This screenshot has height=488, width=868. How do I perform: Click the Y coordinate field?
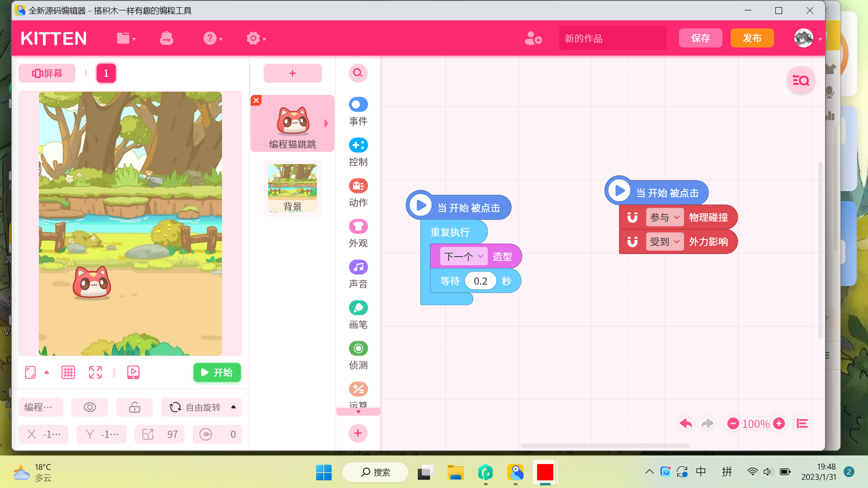point(101,434)
